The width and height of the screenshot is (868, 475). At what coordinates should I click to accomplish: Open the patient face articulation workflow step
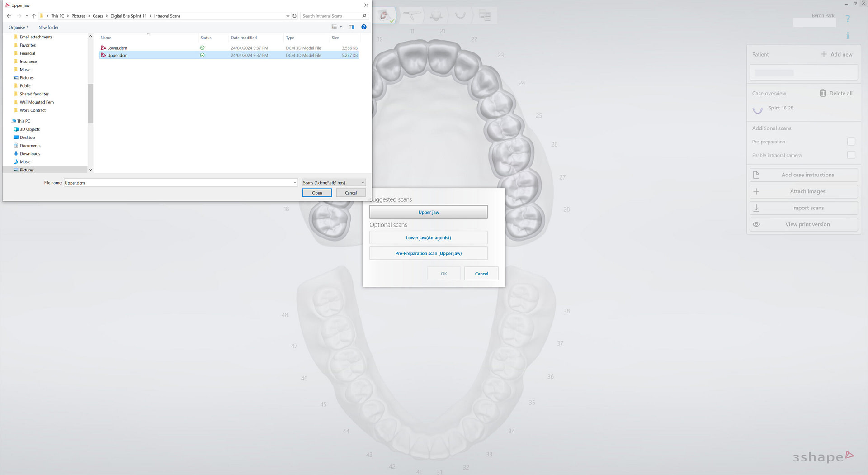[x=436, y=15]
